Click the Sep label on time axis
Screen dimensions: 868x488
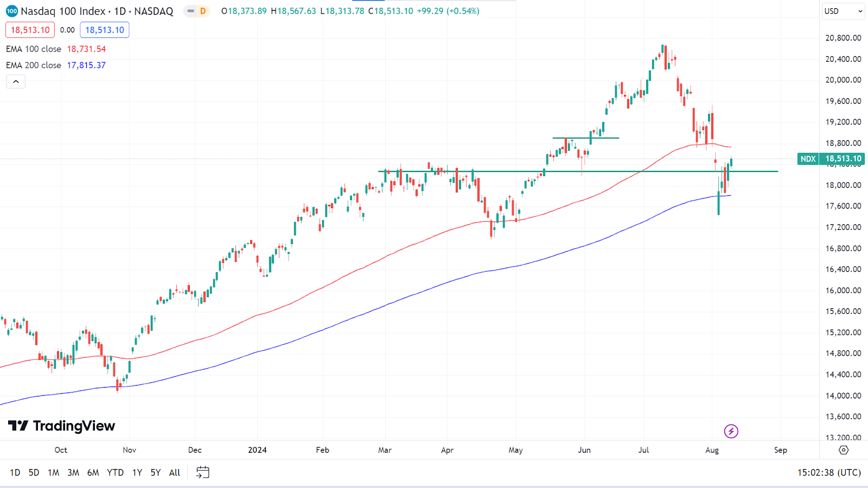[780, 450]
